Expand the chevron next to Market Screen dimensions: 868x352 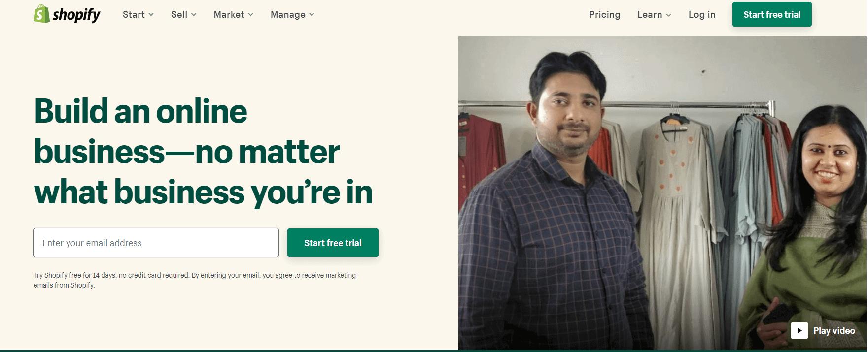tap(250, 15)
